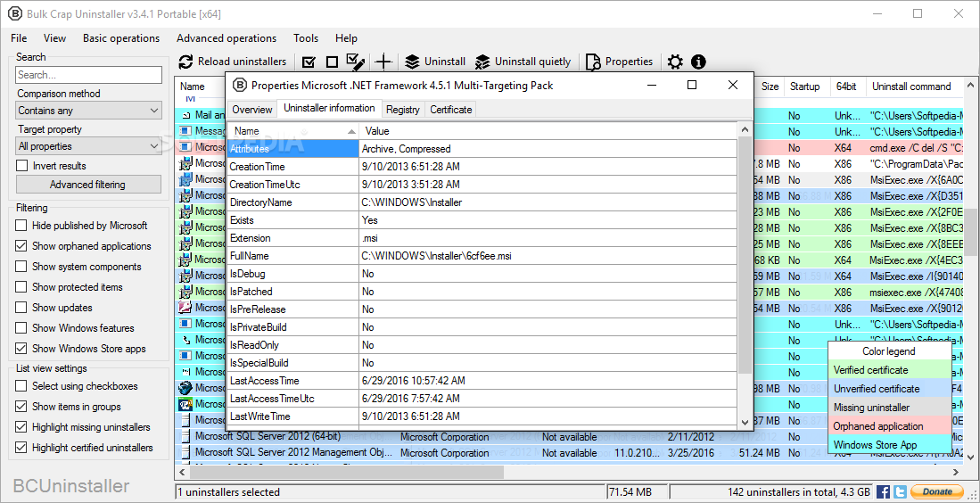The height and width of the screenshot is (503, 980).
Task: Enable Show system components
Action: tap(21, 267)
